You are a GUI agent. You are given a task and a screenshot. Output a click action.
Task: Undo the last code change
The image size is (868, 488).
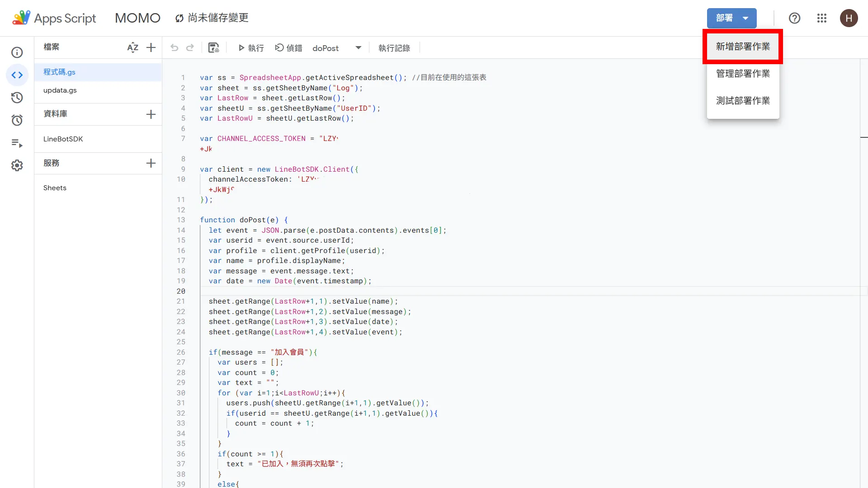click(x=175, y=47)
